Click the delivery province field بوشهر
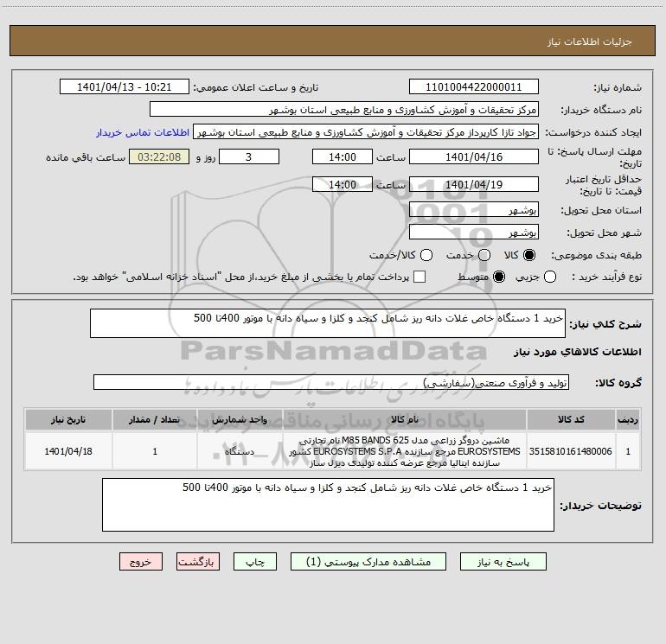 pos(474,209)
